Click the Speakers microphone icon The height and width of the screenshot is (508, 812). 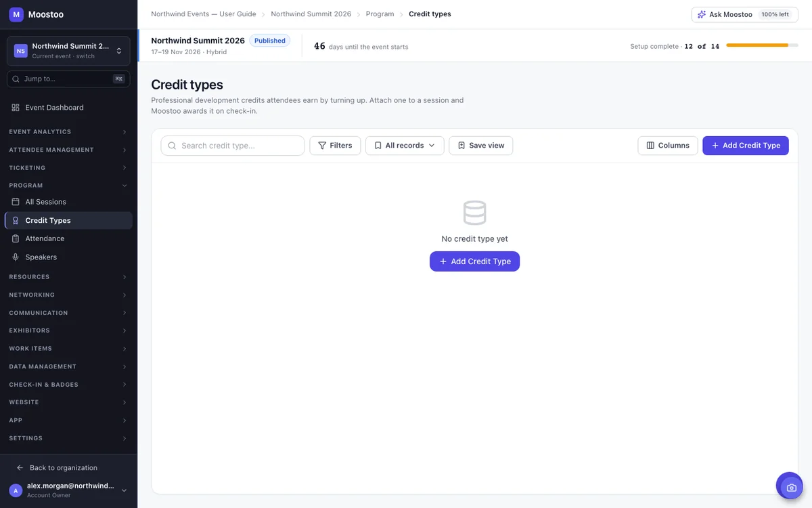pos(16,257)
